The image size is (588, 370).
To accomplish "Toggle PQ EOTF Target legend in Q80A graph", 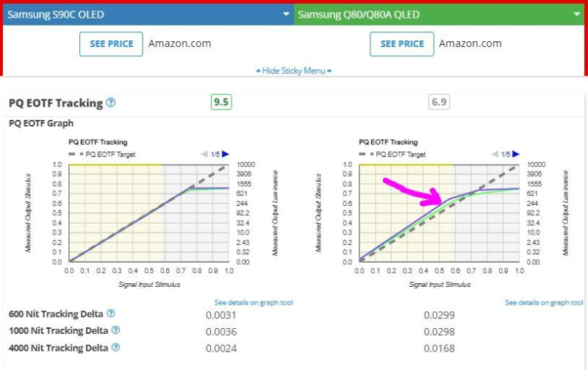I will point(392,154).
